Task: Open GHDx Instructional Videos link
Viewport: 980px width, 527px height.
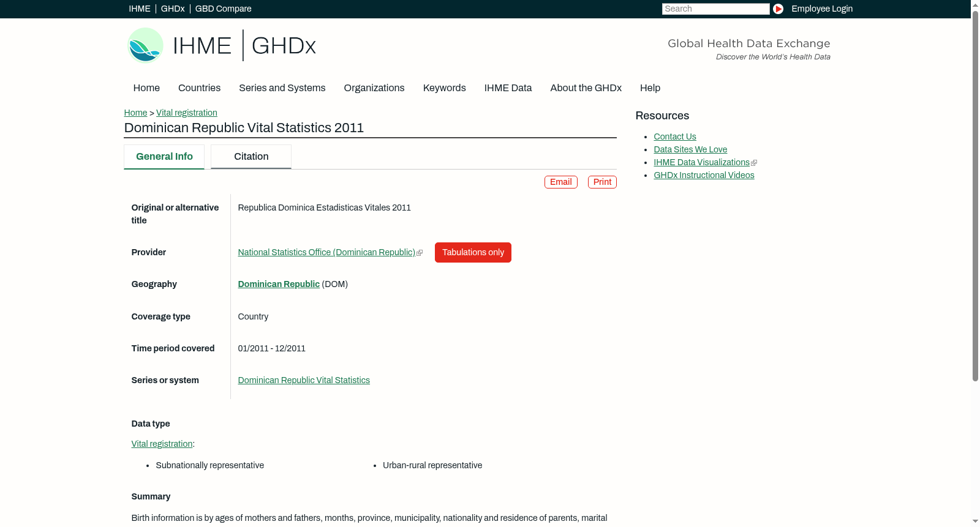Action: [704, 175]
